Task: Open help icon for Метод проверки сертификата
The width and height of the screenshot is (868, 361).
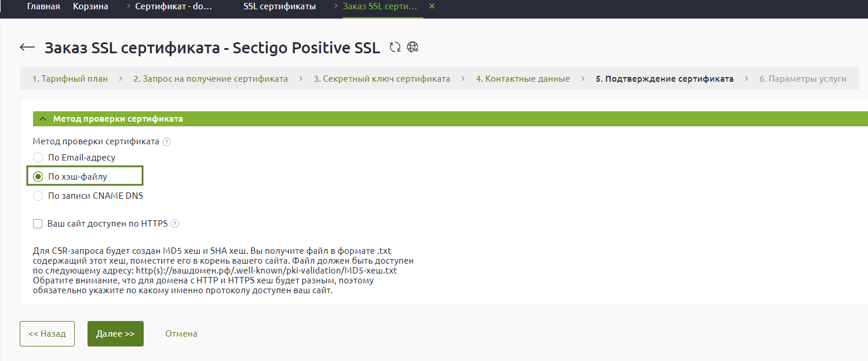Action: 167,141
